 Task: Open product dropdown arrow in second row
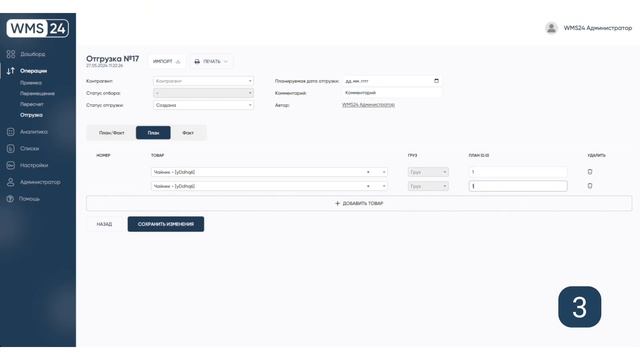coord(384,186)
